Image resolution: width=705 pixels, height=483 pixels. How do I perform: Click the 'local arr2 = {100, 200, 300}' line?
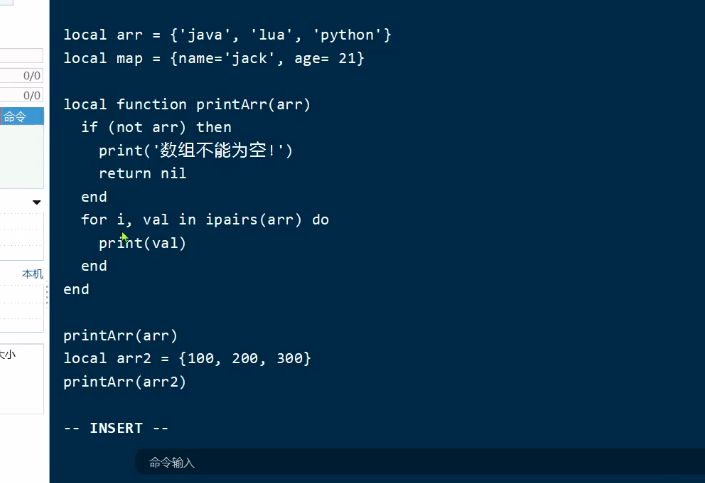(187, 358)
